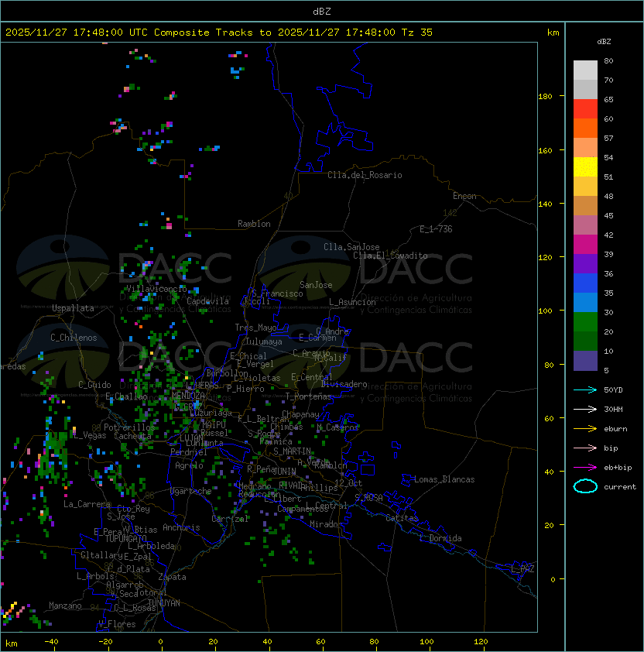Click the 'Encon' map label
The image size is (644, 652).
pos(464,196)
